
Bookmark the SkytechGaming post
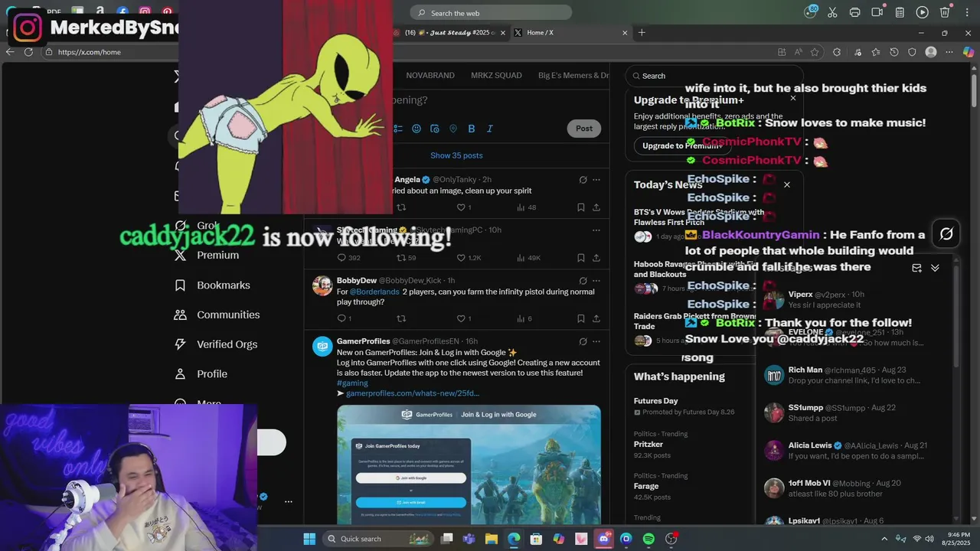(581, 258)
